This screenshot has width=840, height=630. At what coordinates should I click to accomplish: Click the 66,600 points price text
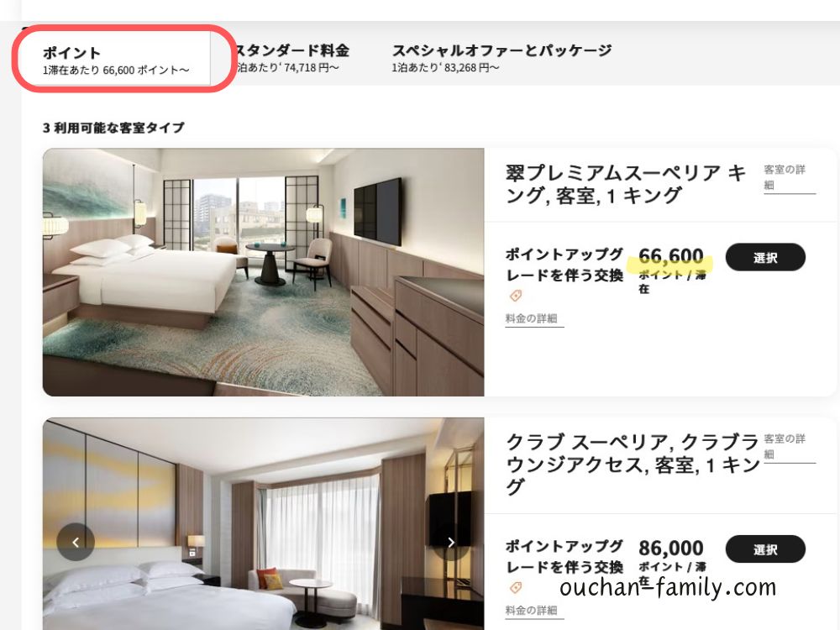(x=670, y=256)
